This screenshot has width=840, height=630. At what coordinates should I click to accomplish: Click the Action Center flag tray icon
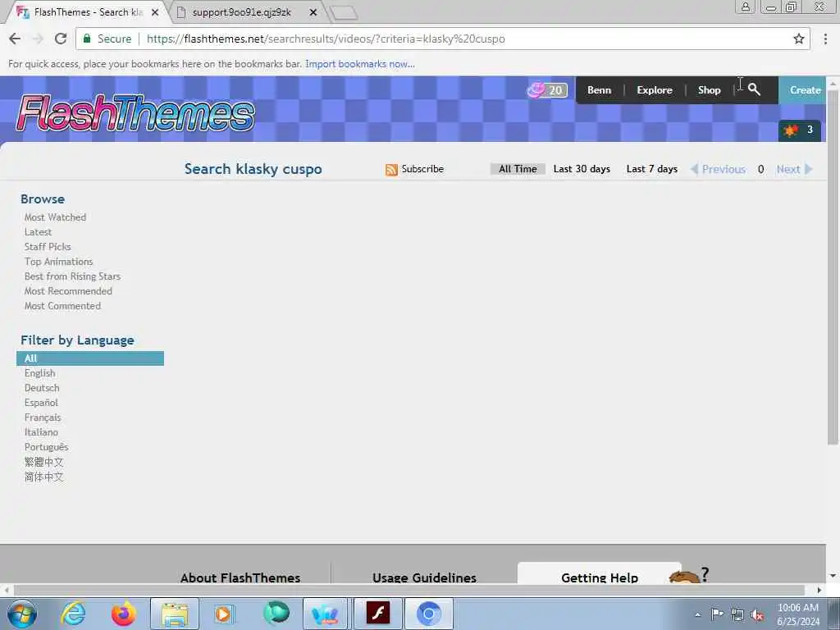point(717,614)
